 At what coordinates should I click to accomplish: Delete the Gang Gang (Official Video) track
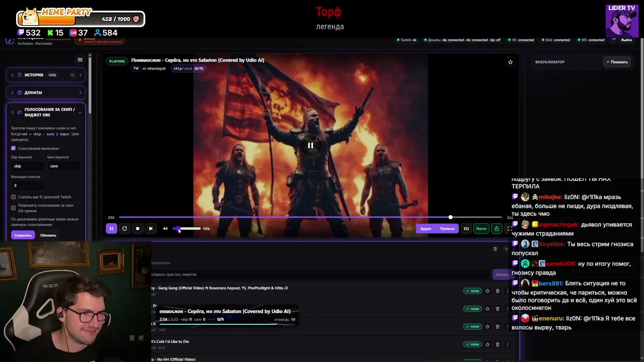(498, 291)
